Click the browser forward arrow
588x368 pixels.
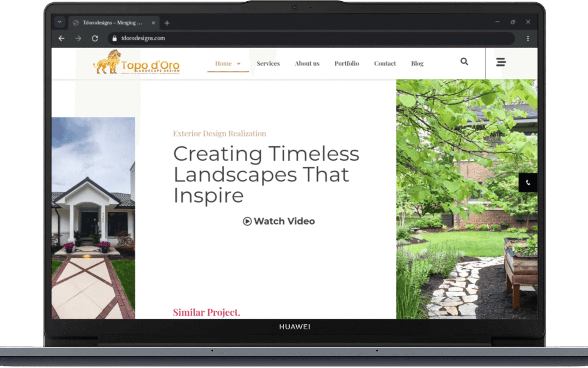point(78,38)
